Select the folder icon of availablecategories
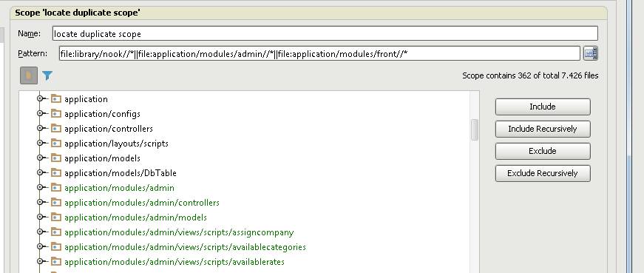644x273 pixels. tap(56, 246)
